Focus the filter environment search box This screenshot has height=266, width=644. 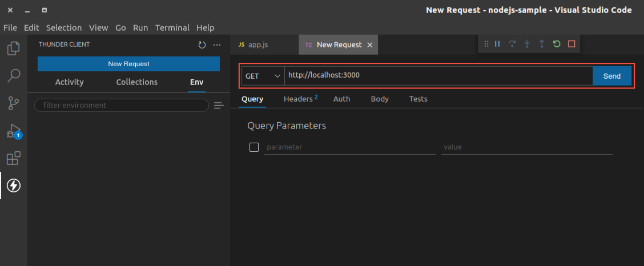(122, 105)
